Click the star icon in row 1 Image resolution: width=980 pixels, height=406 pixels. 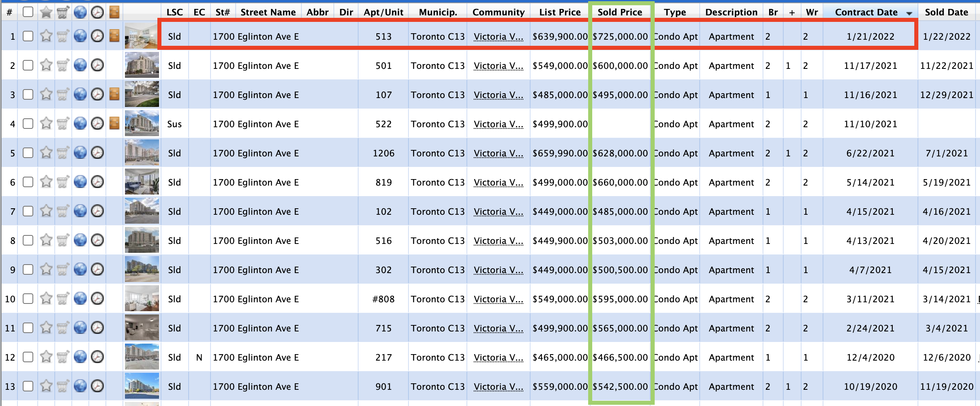[x=46, y=36]
